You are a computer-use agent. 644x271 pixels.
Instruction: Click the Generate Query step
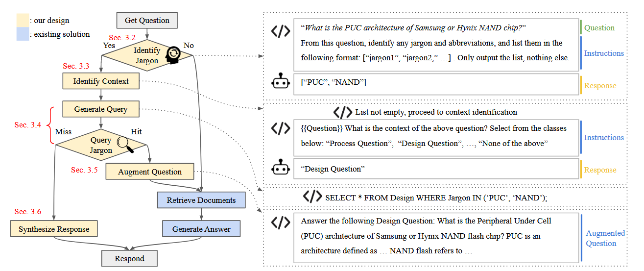[101, 109]
